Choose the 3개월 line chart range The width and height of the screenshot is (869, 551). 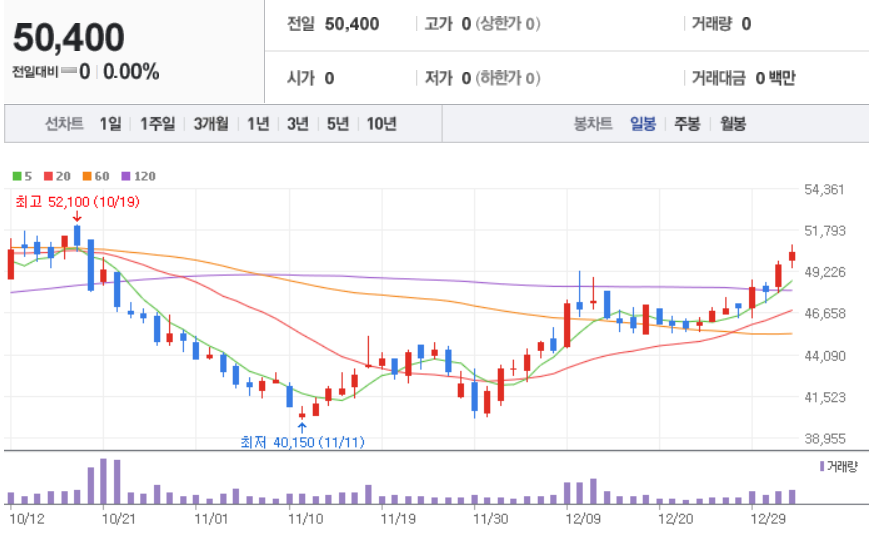tap(211, 124)
